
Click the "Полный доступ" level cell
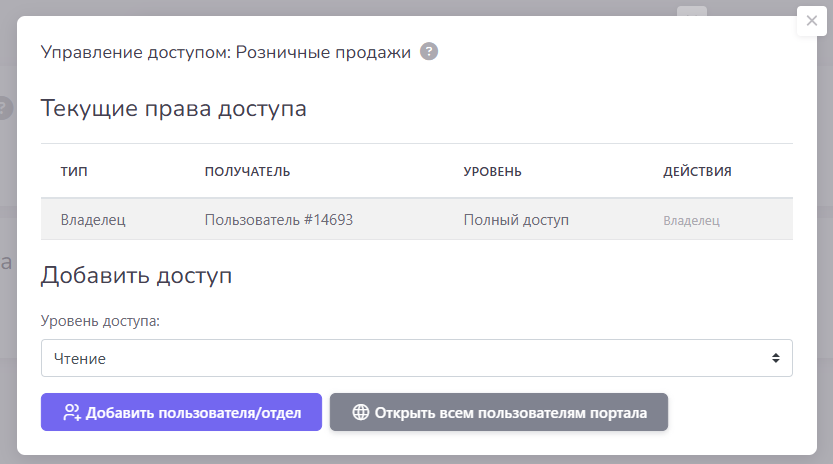pos(516,220)
